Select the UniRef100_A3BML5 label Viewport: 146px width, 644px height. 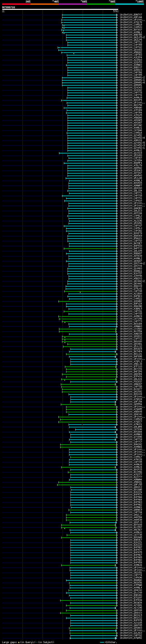click(131, 309)
